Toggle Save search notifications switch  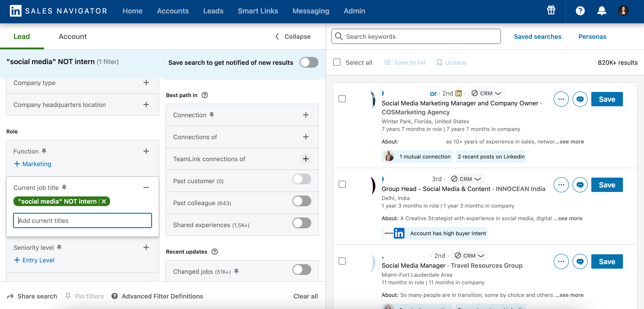coord(309,62)
